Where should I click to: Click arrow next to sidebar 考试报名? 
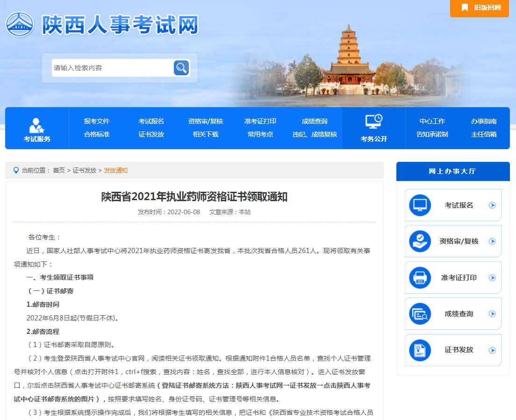click(492, 205)
